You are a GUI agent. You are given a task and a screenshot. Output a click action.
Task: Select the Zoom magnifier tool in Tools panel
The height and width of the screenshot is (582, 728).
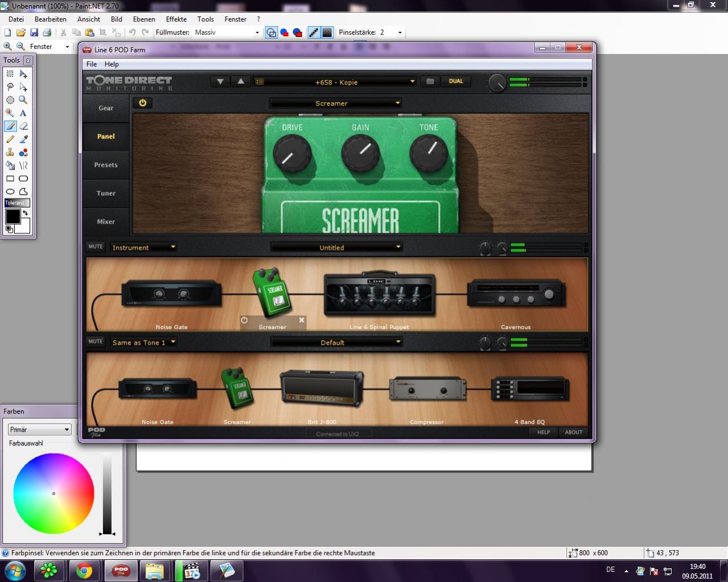pyautogui.click(x=23, y=100)
